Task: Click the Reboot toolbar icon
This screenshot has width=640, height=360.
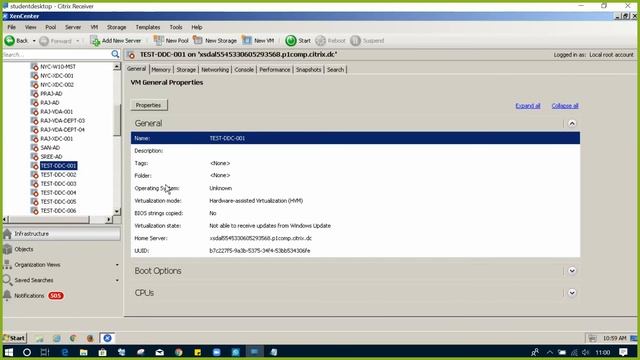Action: (320, 40)
